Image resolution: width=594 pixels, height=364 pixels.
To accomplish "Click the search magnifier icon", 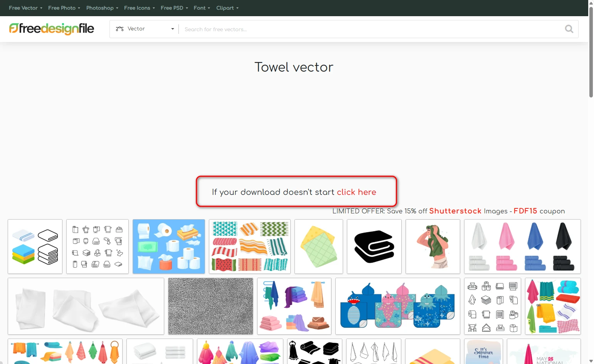I will click(x=569, y=29).
